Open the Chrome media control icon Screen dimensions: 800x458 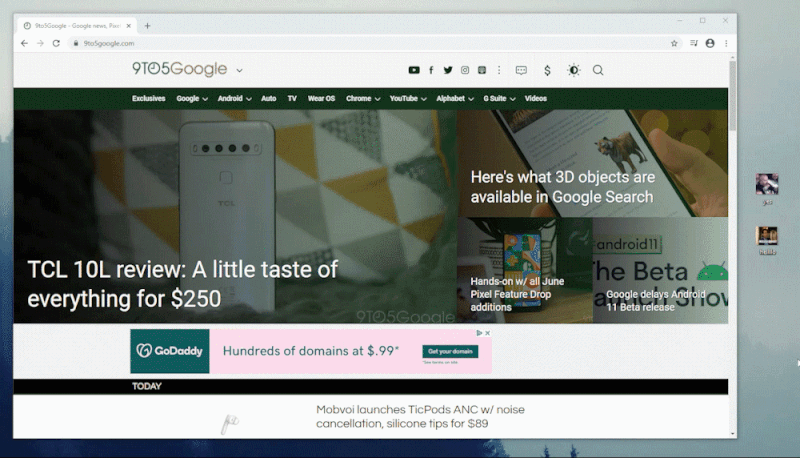click(693, 43)
